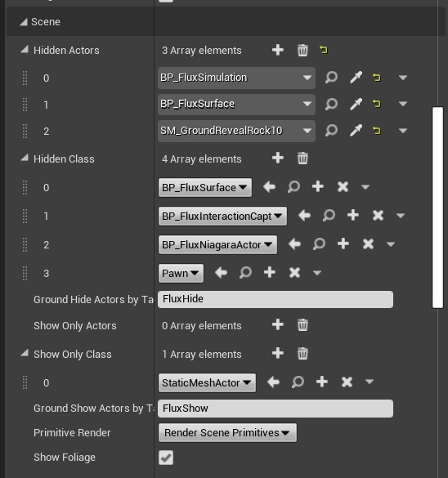Clear BP_FluxNiagaraActor class with X icon
Viewport: 448px width, 478px height.
[368, 243]
